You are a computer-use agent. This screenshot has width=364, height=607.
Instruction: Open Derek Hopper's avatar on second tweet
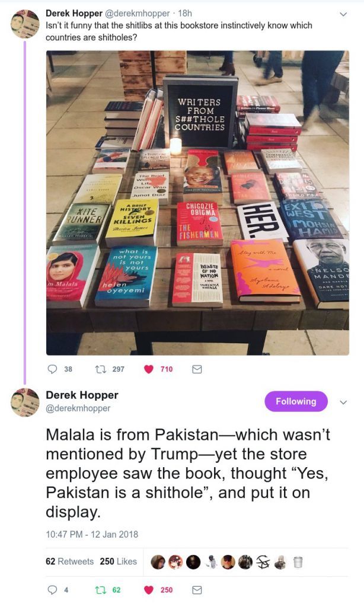click(25, 402)
